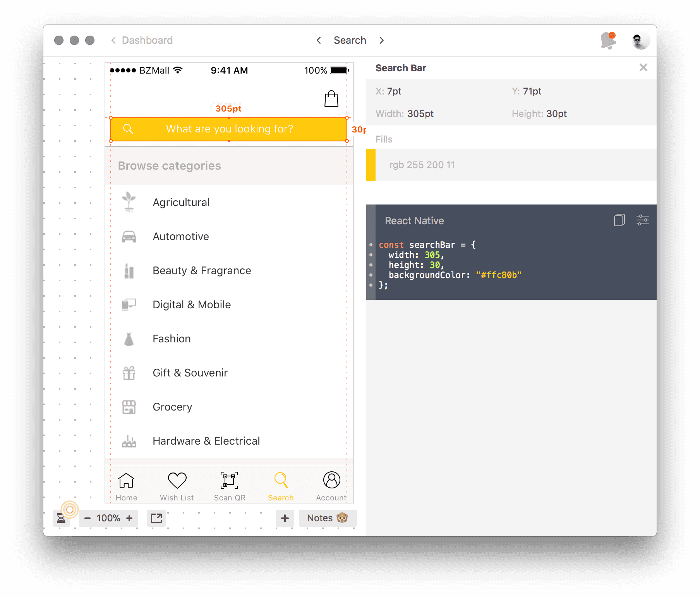The height and width of the screenshot is (598, 700).
Task: Click the shopping bag icon in the mockup
Action: coord(331,98)
